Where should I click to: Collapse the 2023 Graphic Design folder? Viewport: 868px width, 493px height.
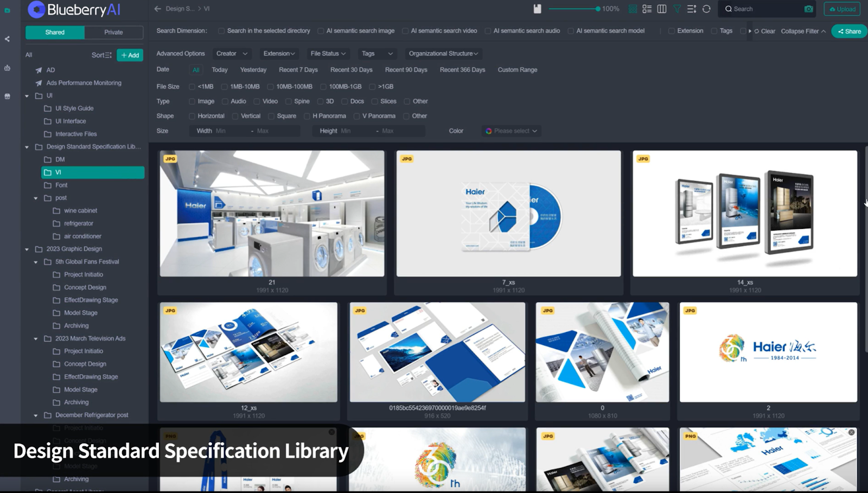(x=27, y=249)
